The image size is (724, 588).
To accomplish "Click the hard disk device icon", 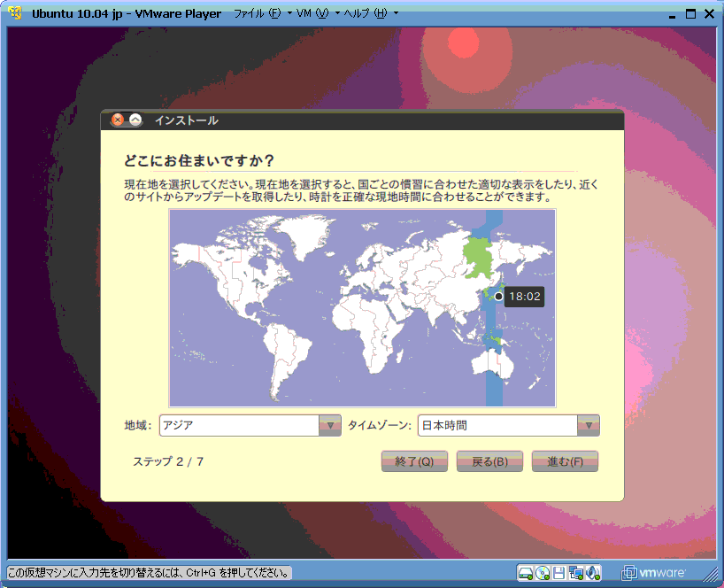I will pos(526,573).
